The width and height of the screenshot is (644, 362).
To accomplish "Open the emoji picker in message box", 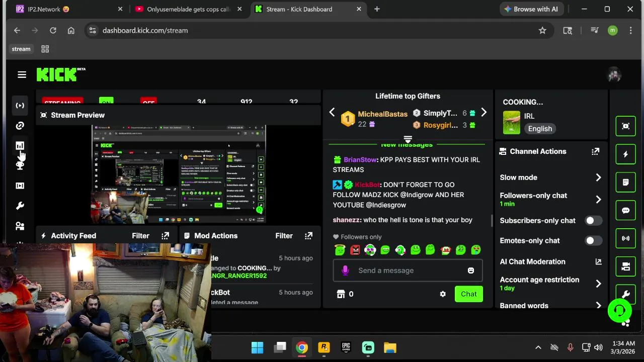I will pyautogui.click(x=471, y=270).
